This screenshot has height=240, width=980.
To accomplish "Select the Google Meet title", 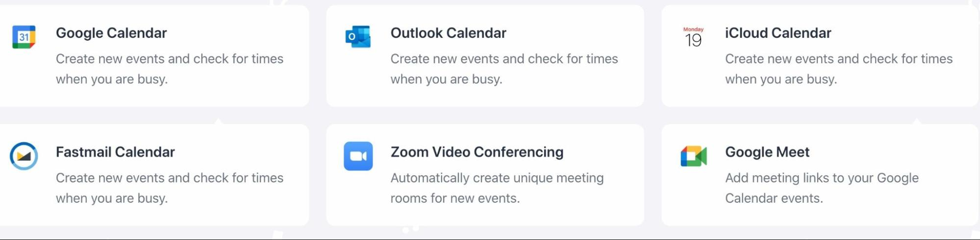I will tap(767, 152).
